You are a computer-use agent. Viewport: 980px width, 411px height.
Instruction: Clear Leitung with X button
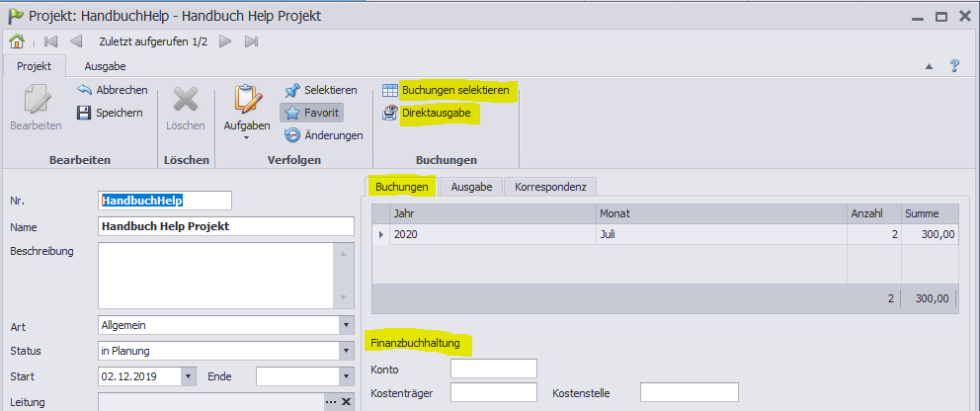346,402
